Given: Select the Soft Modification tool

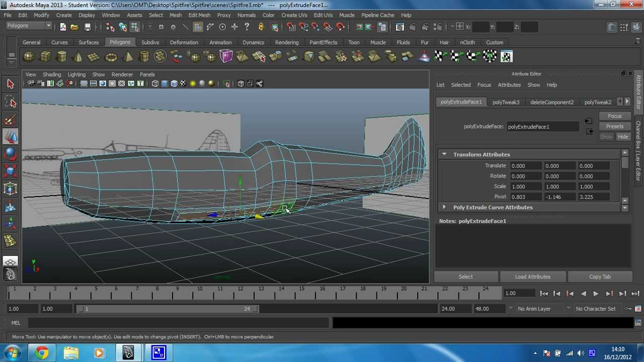Looking at the screenshot, I should (x=11, y=207).
